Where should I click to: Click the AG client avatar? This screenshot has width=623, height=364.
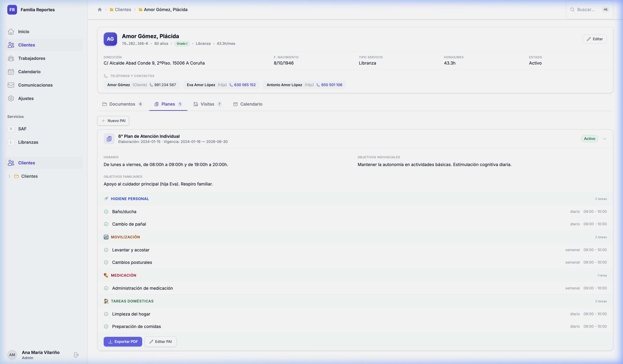point(110,39)
